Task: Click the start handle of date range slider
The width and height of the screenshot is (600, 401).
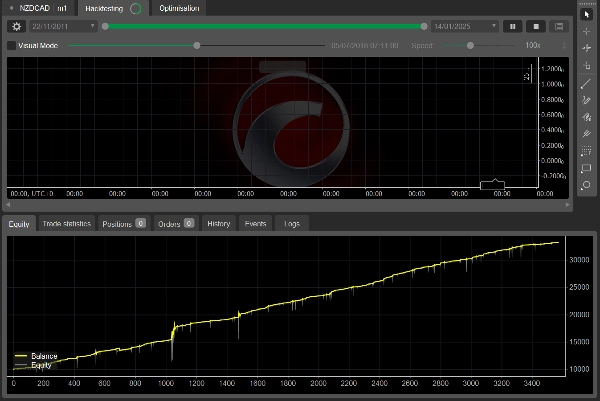Action: [x=105, y=26]
